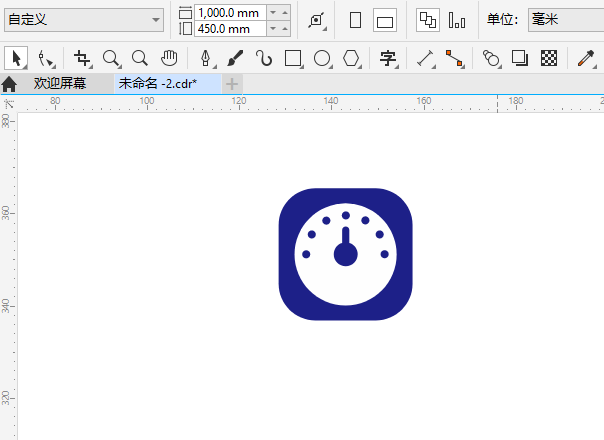Select the Connector tool
The width and height of the screenshot is (604, 440).
(x=455, y=59)
